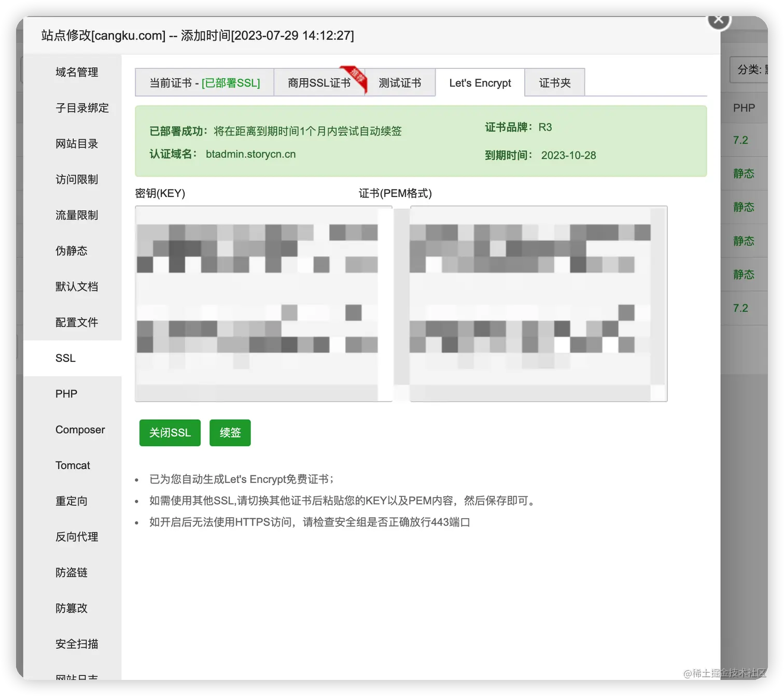
Task: Select SSL sidebar item
Action: (x=73, y=358)
